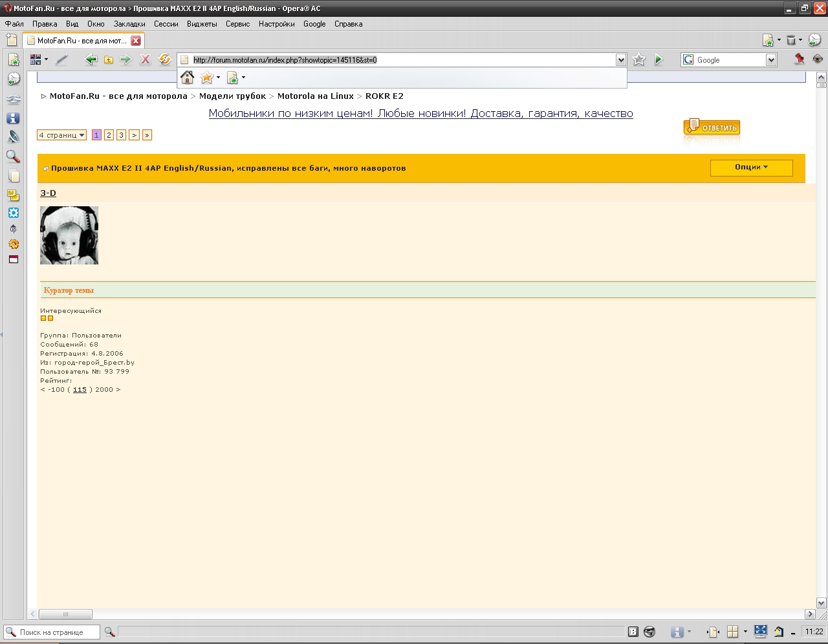Open the speed dial thumbnails icon
Image resolution: width=828 pixels, height=644 pixels.
coord(36,59)
